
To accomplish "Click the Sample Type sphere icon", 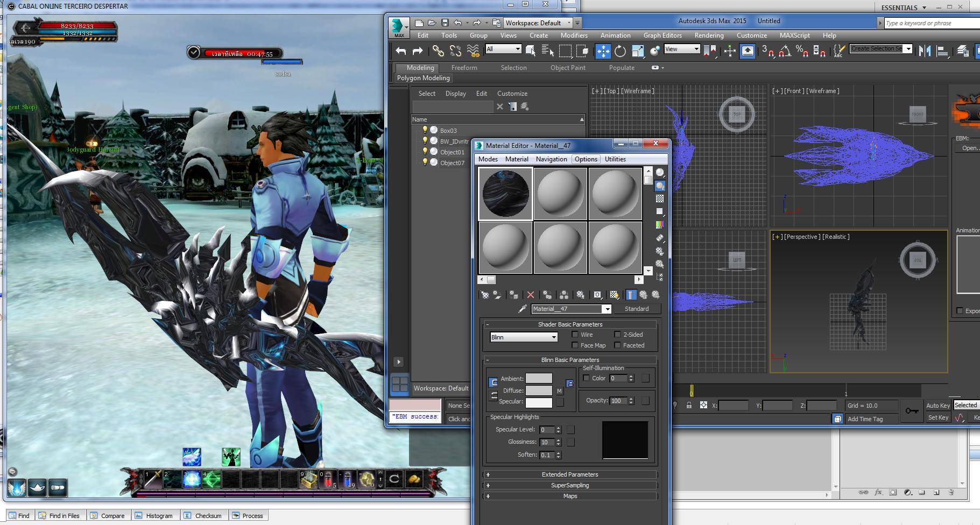I will 660,173.
